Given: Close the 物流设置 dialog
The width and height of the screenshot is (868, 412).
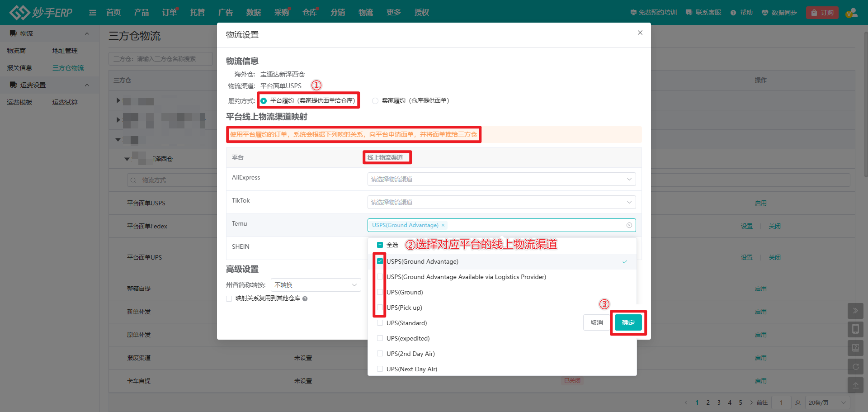Looking at the screenshot, I should 640,33.
